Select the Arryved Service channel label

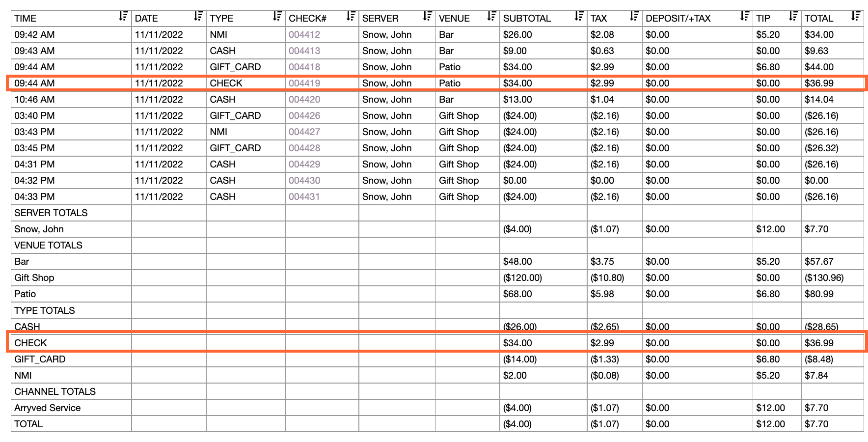[x=48, y=408]
